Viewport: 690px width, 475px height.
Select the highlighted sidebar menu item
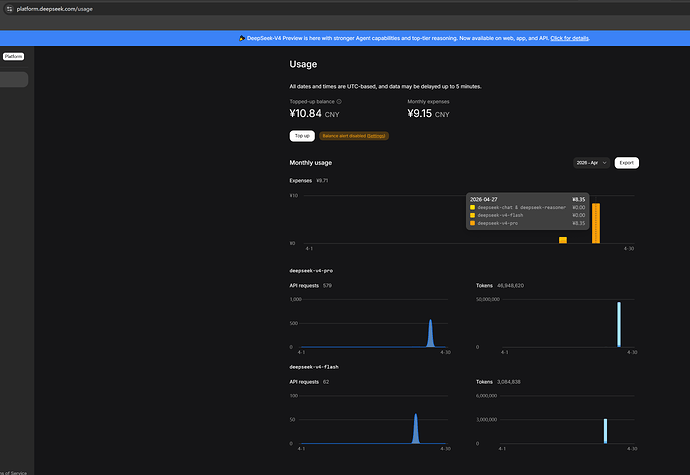(x=14, y=80)
